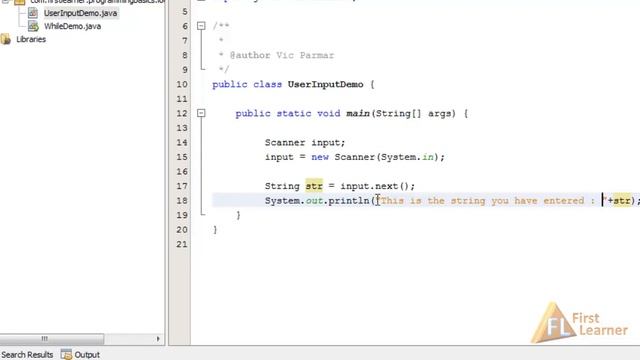640x360 pixels.
Task: Click line number 18 in the gutter
Action: 182,201
